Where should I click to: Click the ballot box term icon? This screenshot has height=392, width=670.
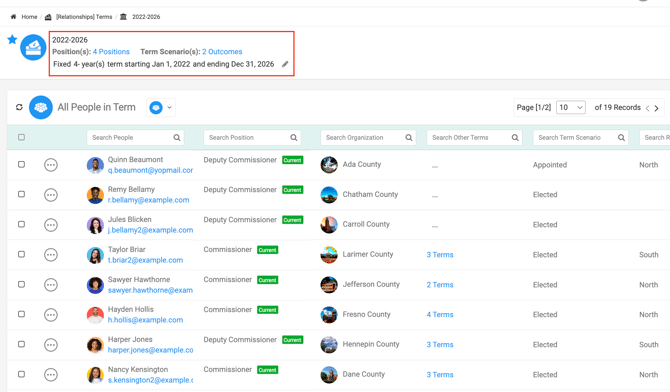click(x=33, y=47)
